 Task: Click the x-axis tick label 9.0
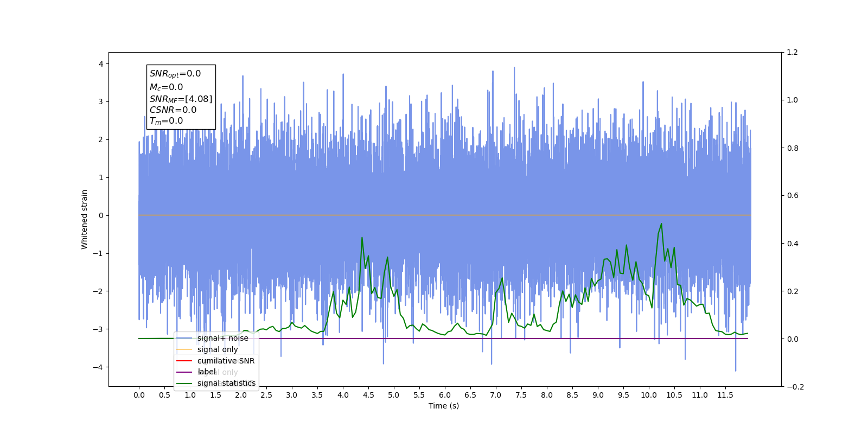[598, 395]
